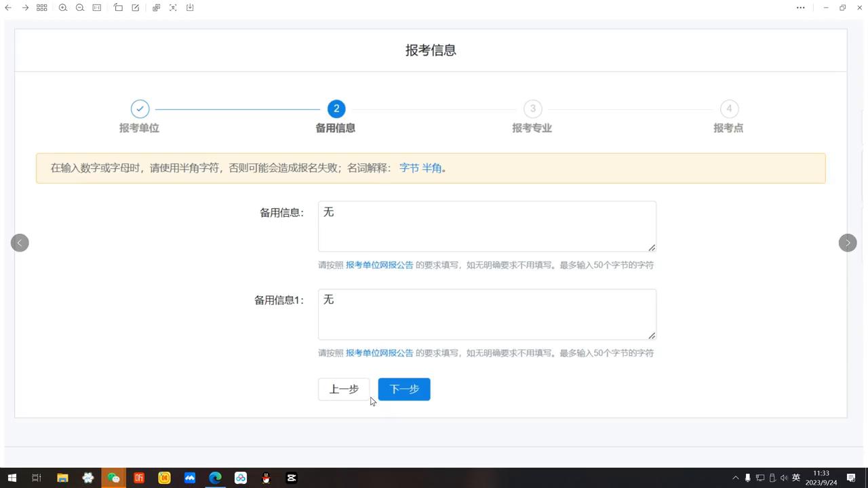The height and width of the screenshot is (488, 868).
Task: Launch Microsoft Edge from the taskbar
Action: tap(216, 478)
